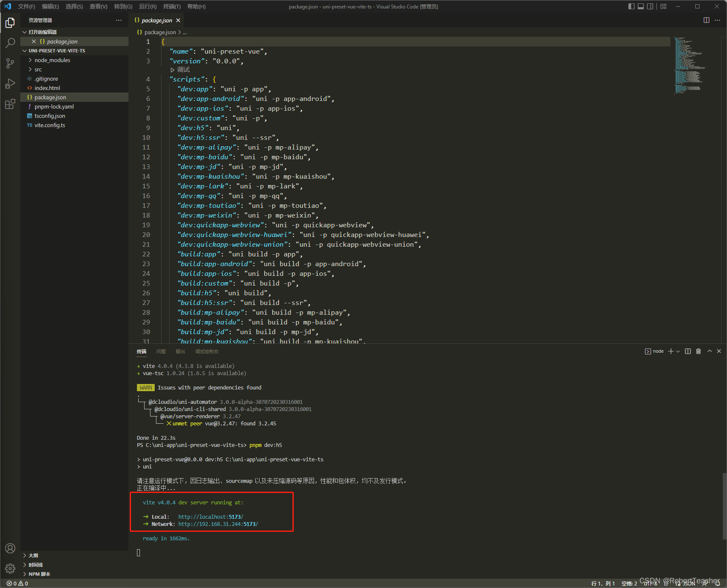This screenshot has width=727, height=588.
Task: Open the 转到(G) menu
Action: point(123,6)
